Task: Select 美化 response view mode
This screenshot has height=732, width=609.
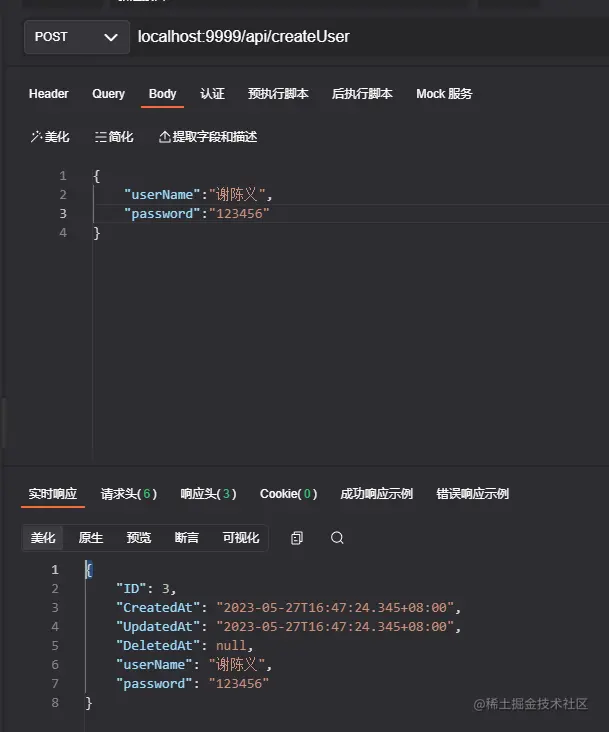Action: tap(43, 538)
